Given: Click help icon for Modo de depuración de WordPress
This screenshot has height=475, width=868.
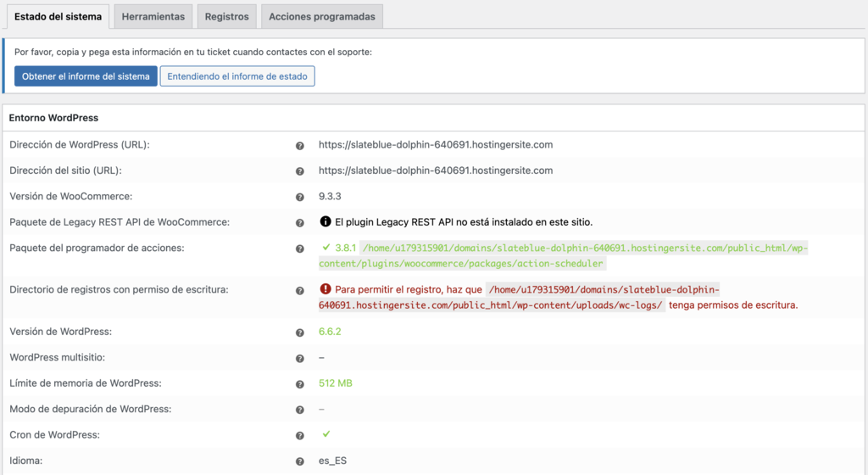Looking at the screenshot, I should (299, 410).
